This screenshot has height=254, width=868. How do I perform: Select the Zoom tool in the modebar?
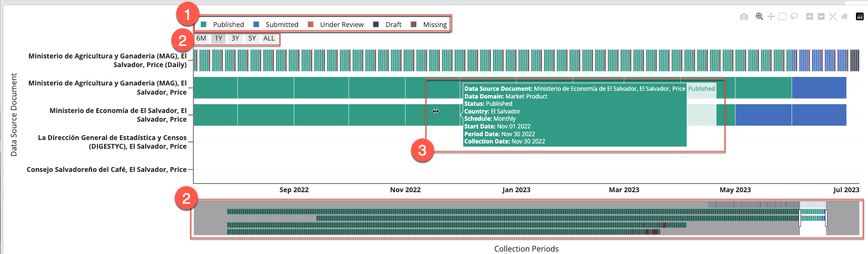pos(759,16)
